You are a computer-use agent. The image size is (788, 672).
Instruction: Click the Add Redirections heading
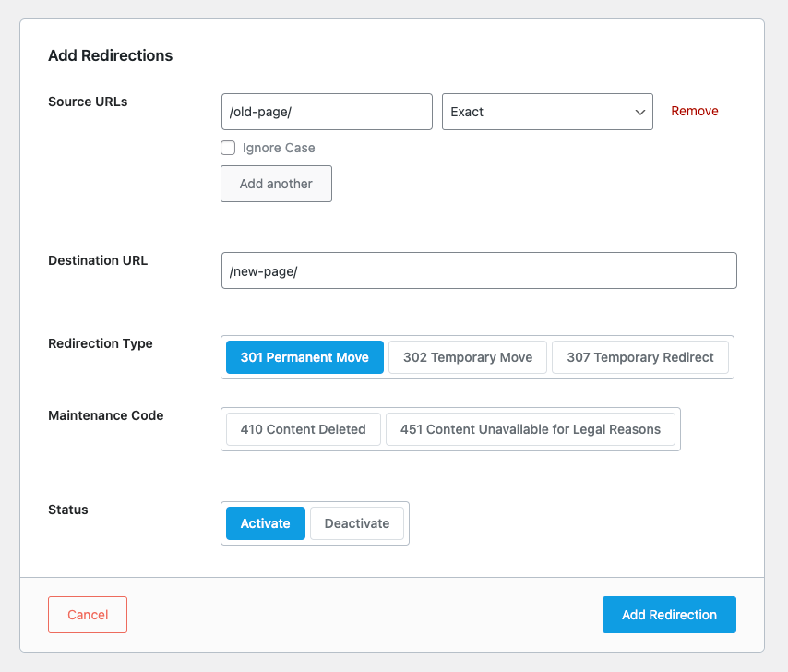coord(110,55)
